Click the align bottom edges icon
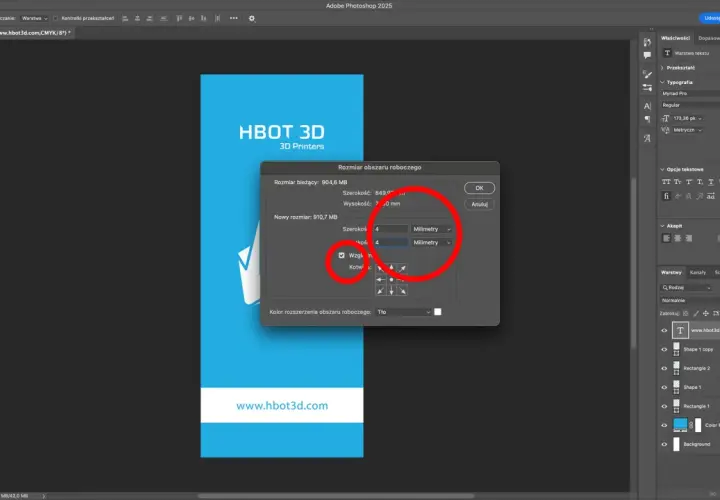Screen dimensions: 720x500 pyautogui.click(x=203, y=18)
